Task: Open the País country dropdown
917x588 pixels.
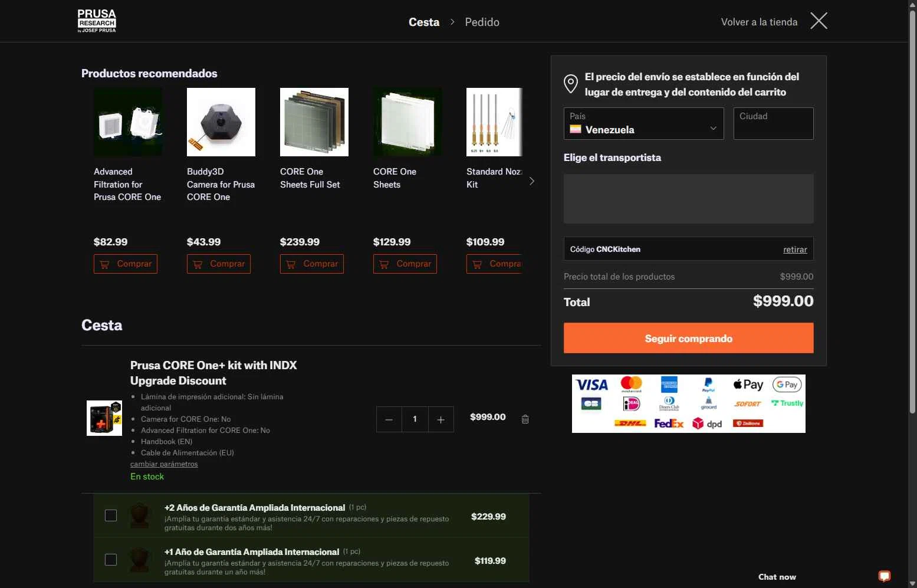Action: (x=643, y=123)
